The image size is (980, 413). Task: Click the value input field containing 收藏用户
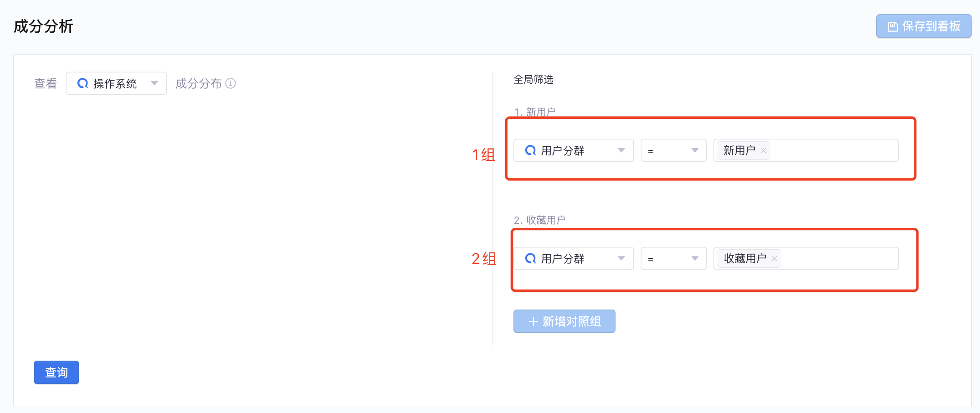click(806, 258)
